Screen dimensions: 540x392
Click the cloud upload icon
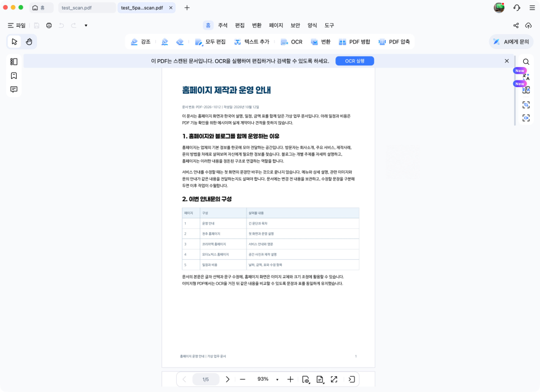[x=528, y=26]
